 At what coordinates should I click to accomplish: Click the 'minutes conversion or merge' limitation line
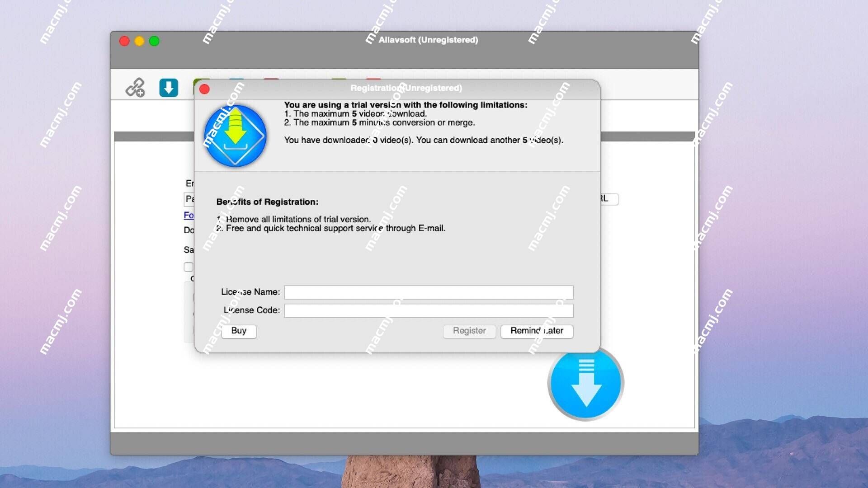tap(379, 122)
